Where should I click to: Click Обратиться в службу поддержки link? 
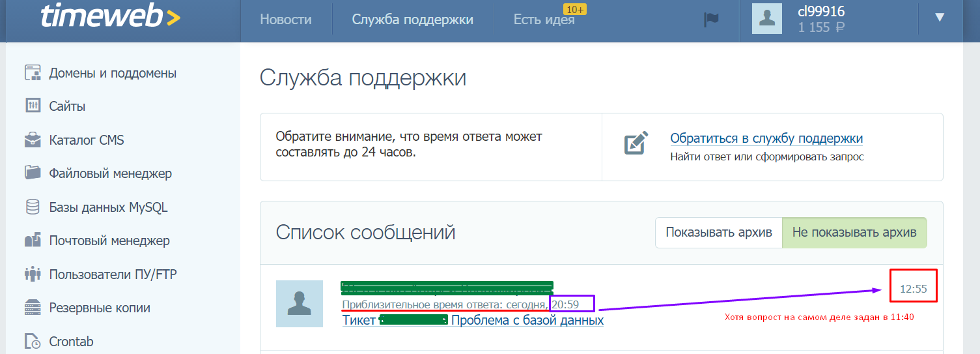[x=766, y=138]
